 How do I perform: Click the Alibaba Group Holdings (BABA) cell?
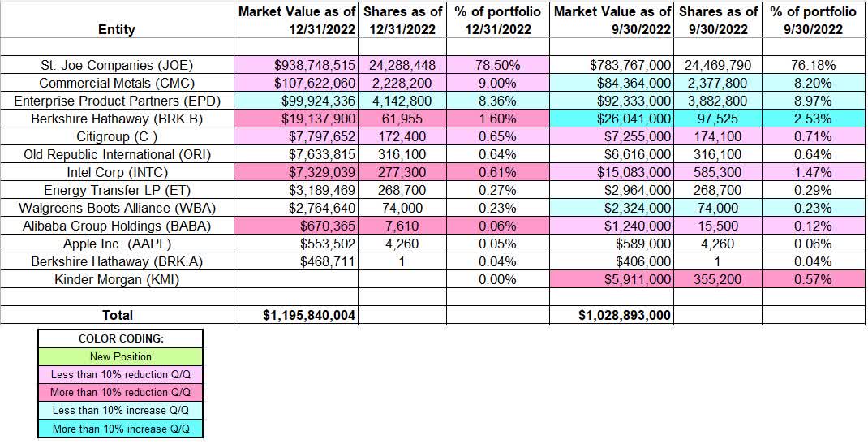tap(117, 226)
